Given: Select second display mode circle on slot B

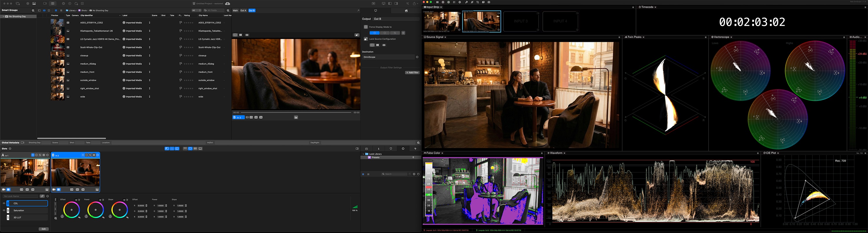Looking at the screenshot, I should [87, 155].
